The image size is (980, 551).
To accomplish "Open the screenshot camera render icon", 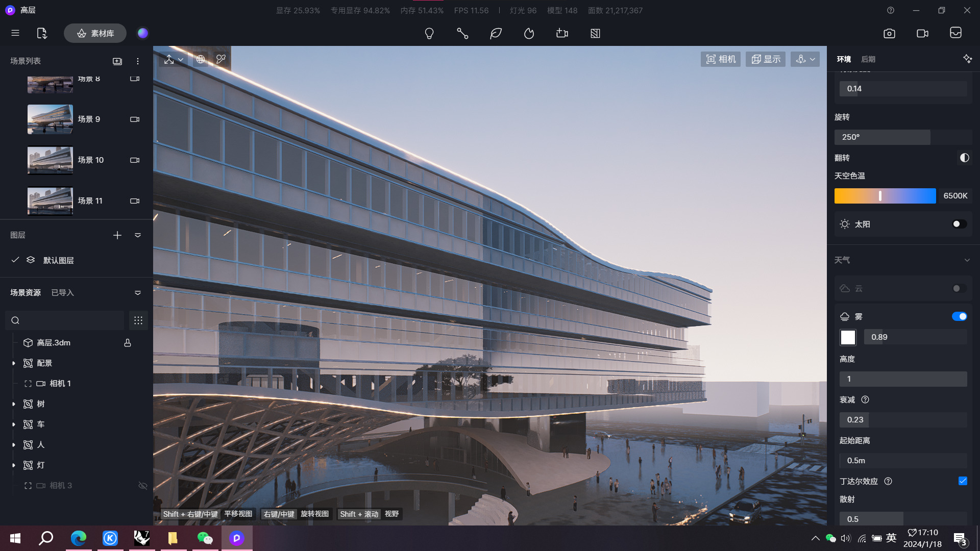I will click(889, 34).
